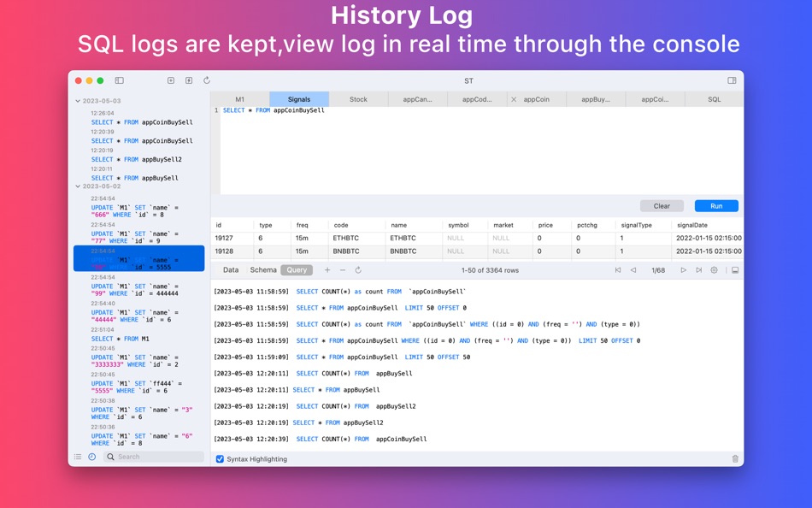Toggle the Syntax Highlighting checkbox

coord(220,458)
